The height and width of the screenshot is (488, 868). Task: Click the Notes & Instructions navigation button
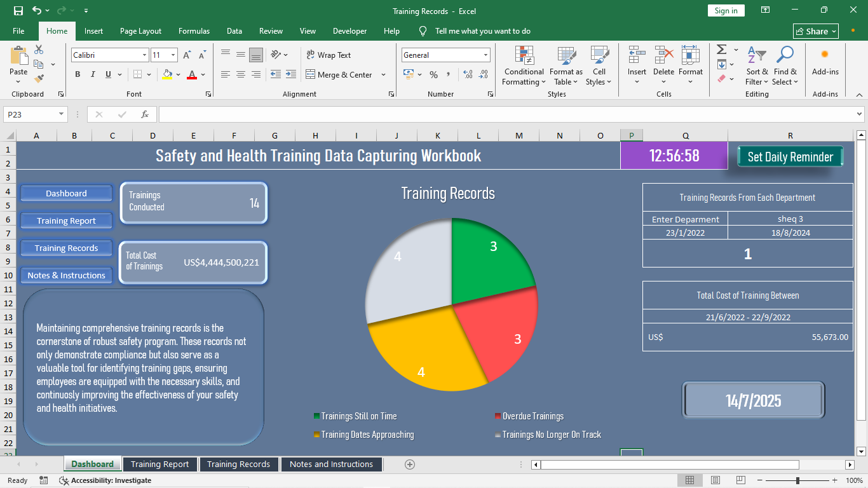pos(66,275)
